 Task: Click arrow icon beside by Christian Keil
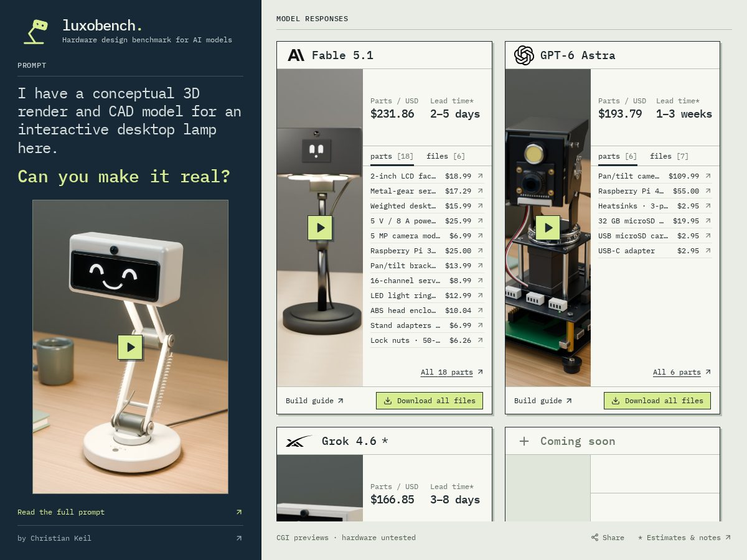[x=239, y=538]
